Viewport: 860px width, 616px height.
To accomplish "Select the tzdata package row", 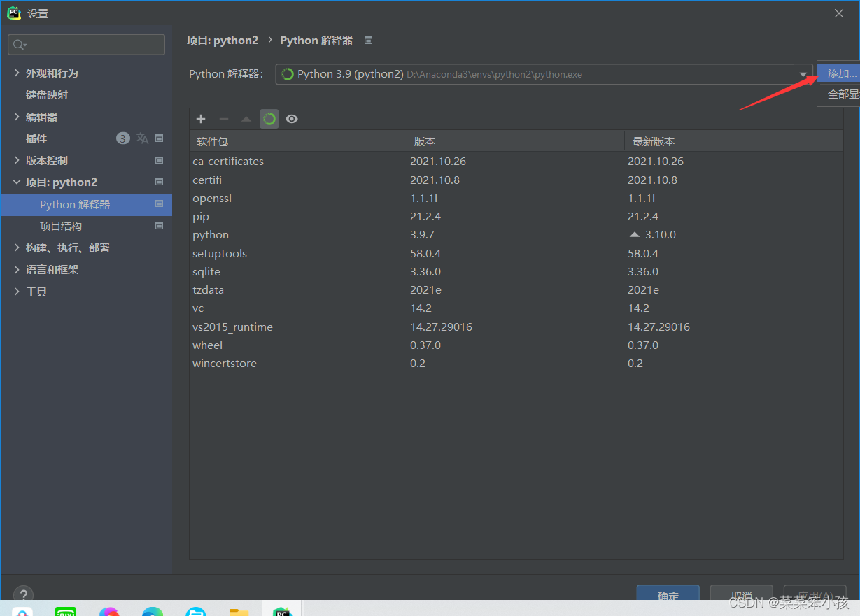I will pos(516,289).
